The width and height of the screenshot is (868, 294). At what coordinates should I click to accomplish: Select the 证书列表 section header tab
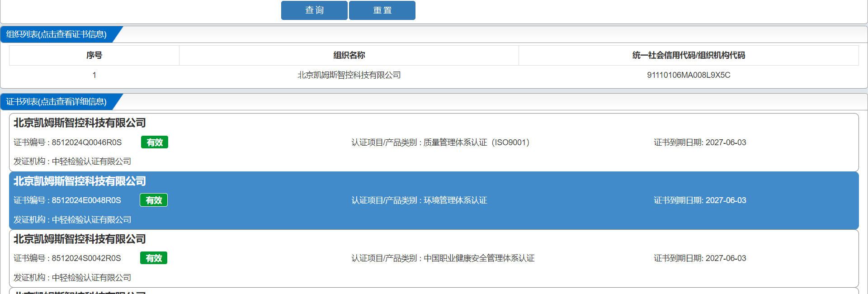57,102
